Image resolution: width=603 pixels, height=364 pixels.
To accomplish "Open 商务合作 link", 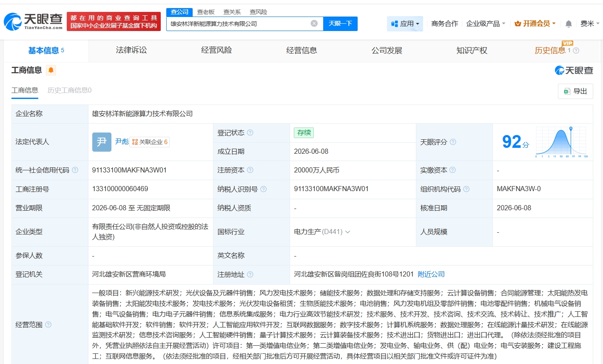I will click(x=444, y=24).
